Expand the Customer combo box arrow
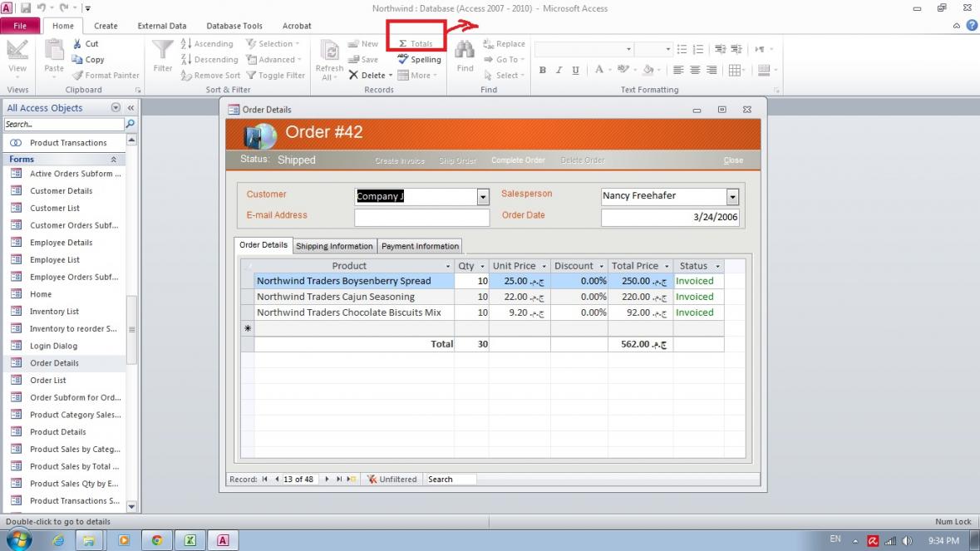Viewport: 980px width, 551px height. point(483,197)
